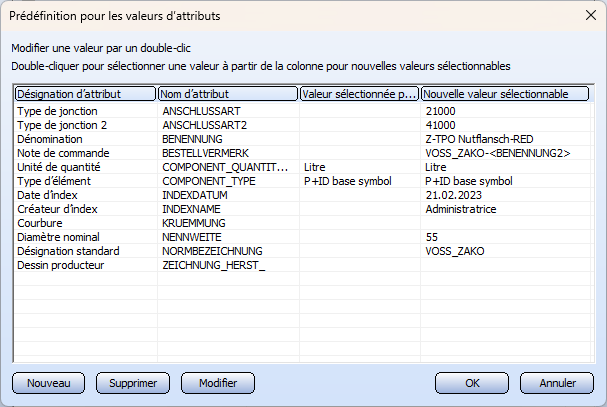Click the Modifier button

click(218, 383)
